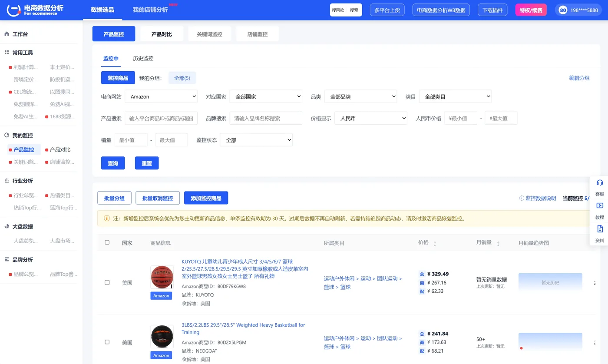
Task: Toggle the select-all checkbox in table header
Action: pos(107,242)
